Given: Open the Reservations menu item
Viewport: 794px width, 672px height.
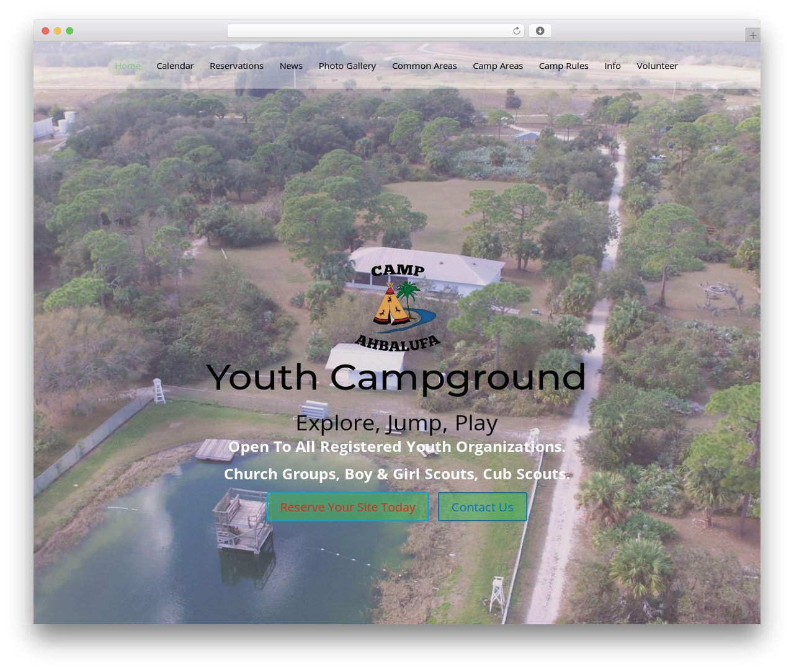Looking at the screenshot, I should tap(236, 66).
